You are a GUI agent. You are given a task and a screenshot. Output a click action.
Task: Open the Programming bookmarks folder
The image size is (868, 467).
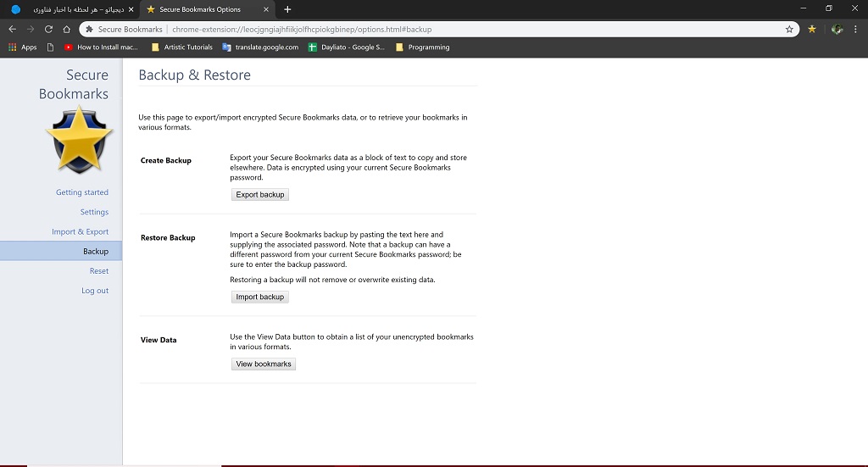(423, 47)
